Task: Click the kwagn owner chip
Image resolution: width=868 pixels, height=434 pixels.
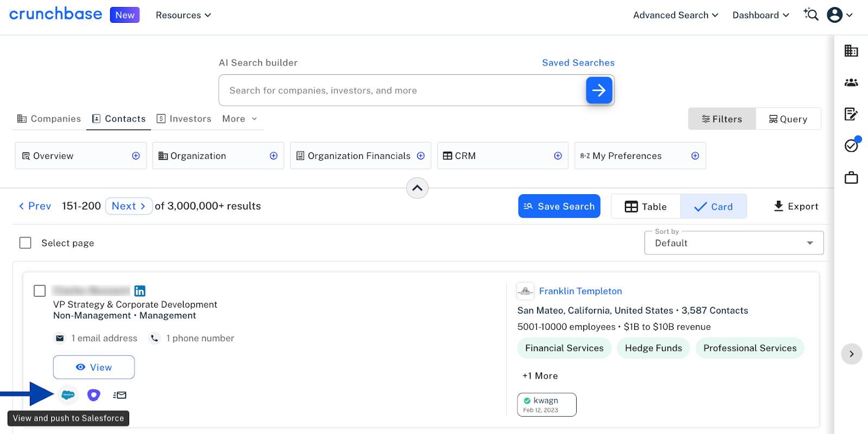Action: tap(547, 405)
